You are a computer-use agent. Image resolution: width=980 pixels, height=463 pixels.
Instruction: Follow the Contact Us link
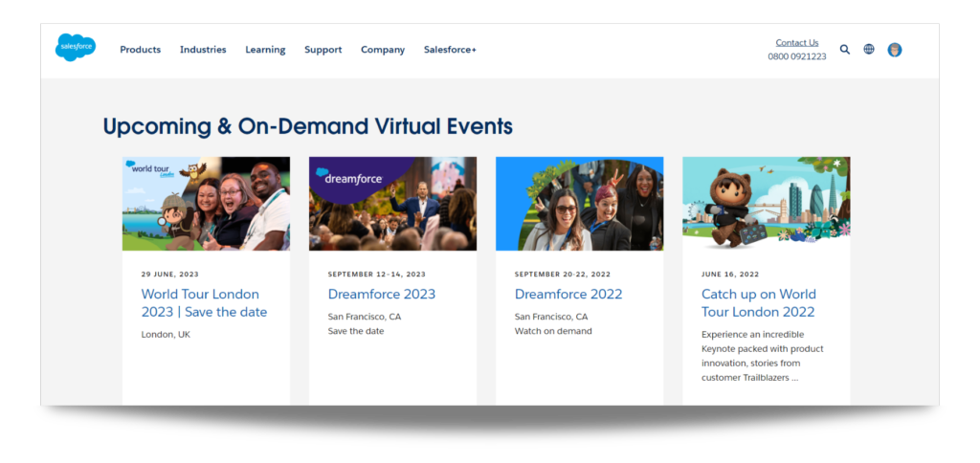[x=797, y=42]
